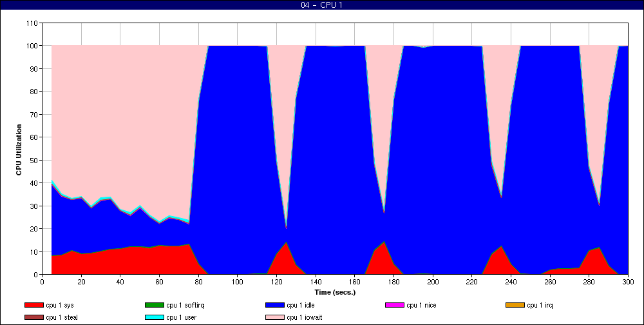Click the 80 label on the time axis
Image resolution: width=644 pixels, height=325 pixels.
pos(198,282)
